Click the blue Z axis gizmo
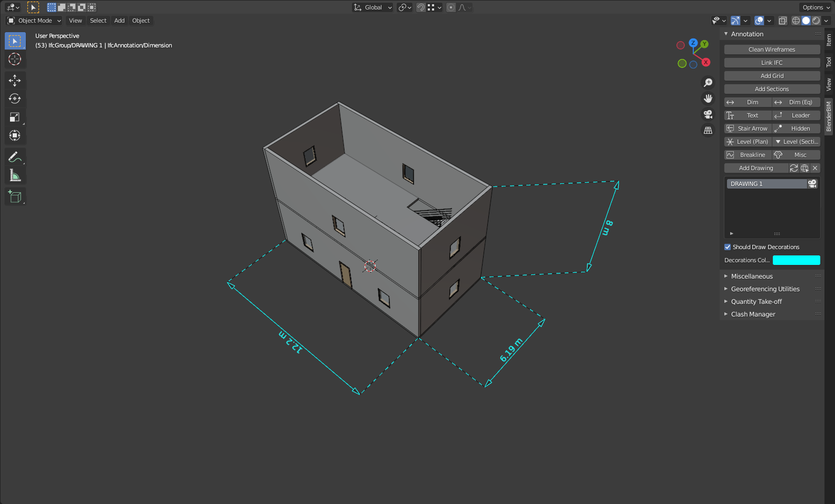This screenshot has height=504, width=835. pos(693,43)
